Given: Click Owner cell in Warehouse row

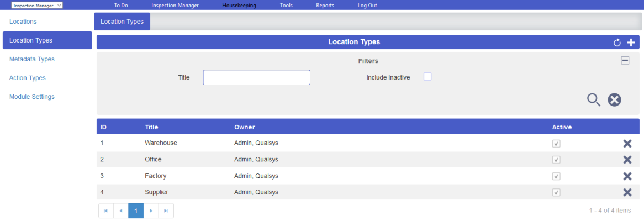Looking at the screenshot, I should 256,143.
